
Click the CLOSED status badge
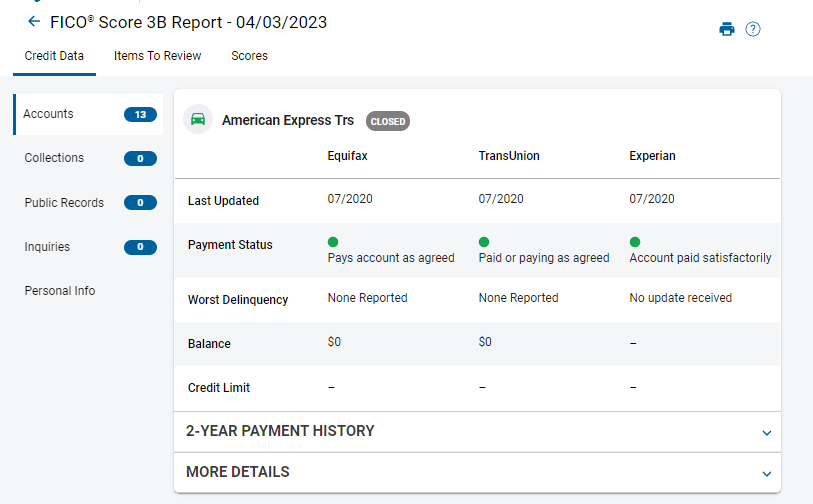[388, 121]
